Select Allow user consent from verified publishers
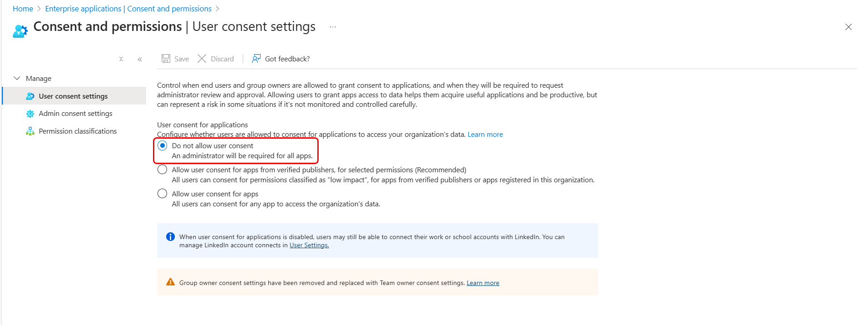Viewport: 868px width, 325px height. click(162, 170)
